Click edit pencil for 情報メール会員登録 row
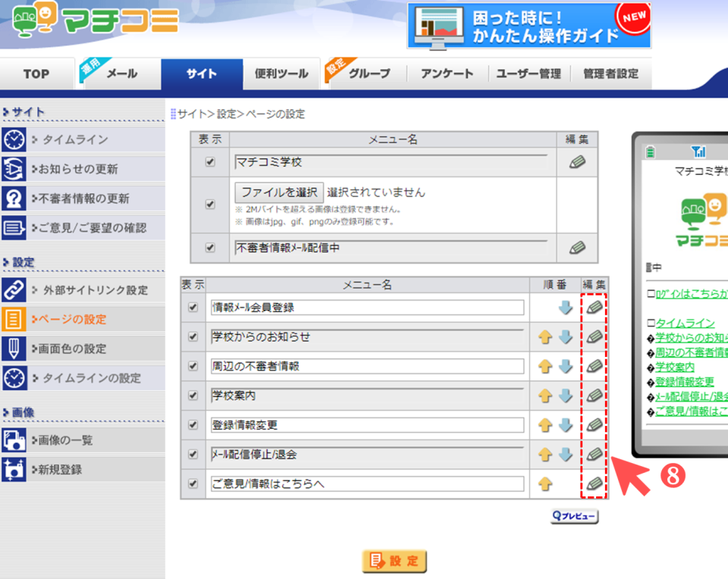 (x=595, y=308)
